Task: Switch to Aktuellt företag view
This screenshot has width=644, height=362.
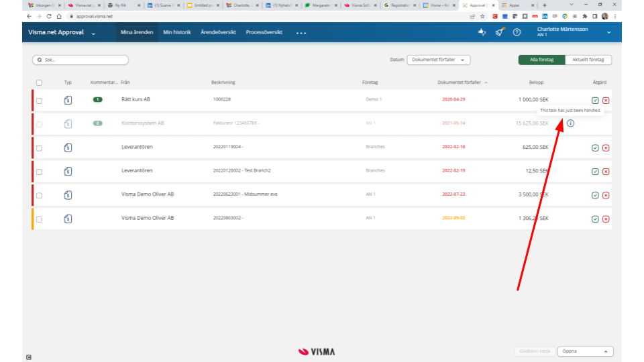Action: pyautogui.click(x=588, y=60)
